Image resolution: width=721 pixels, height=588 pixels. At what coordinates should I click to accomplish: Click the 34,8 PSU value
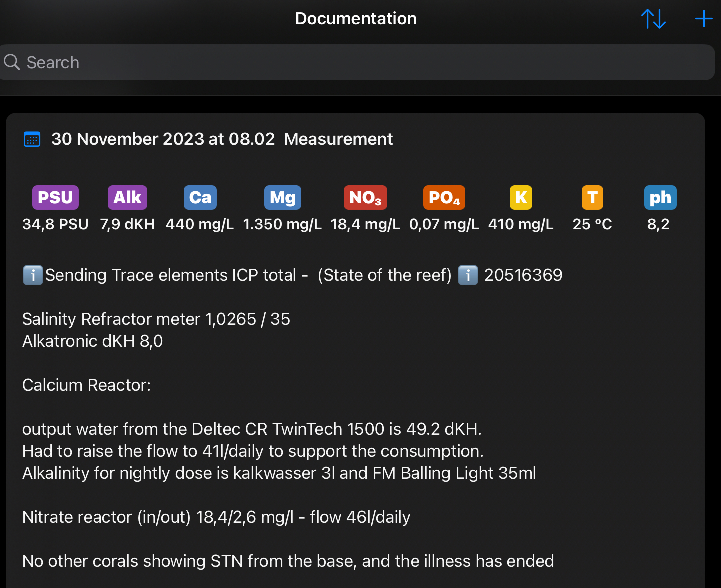point(55,224)
